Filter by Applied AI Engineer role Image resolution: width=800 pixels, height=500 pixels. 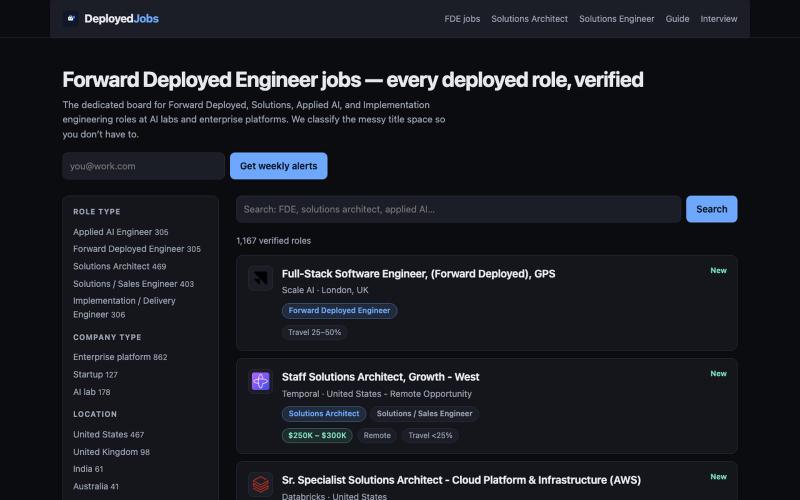120,232
